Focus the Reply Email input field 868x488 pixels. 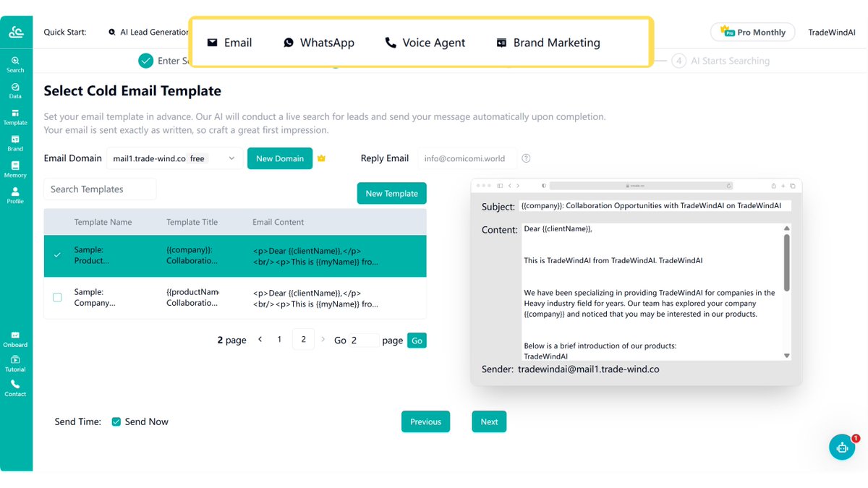click(x=467, y=158)
